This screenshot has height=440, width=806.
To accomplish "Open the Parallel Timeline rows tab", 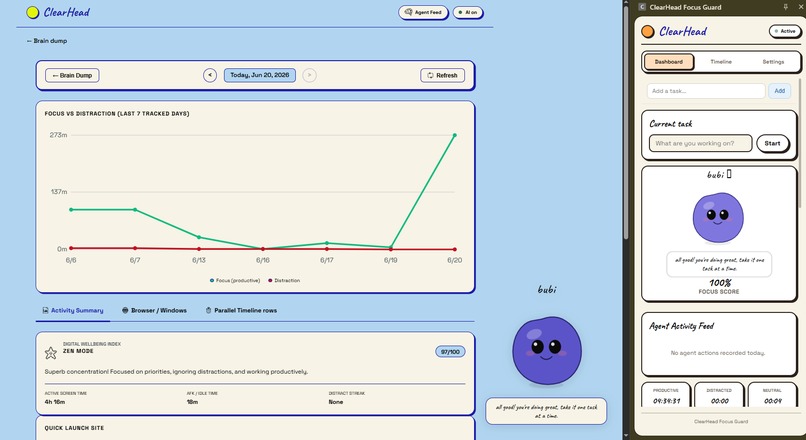I will click(241, 310).
